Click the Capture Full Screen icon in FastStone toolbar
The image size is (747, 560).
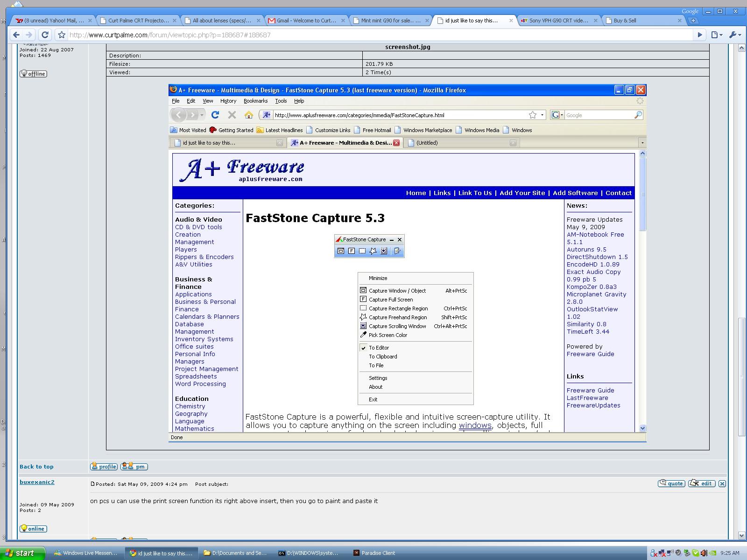click(x=352, y=251)
